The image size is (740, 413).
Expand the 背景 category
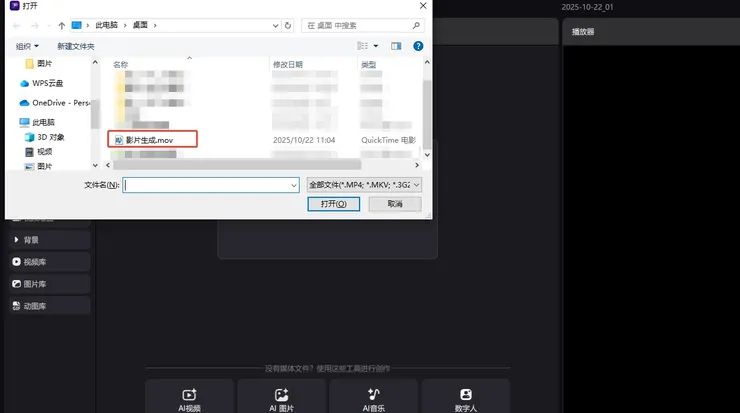click(50, 240)
